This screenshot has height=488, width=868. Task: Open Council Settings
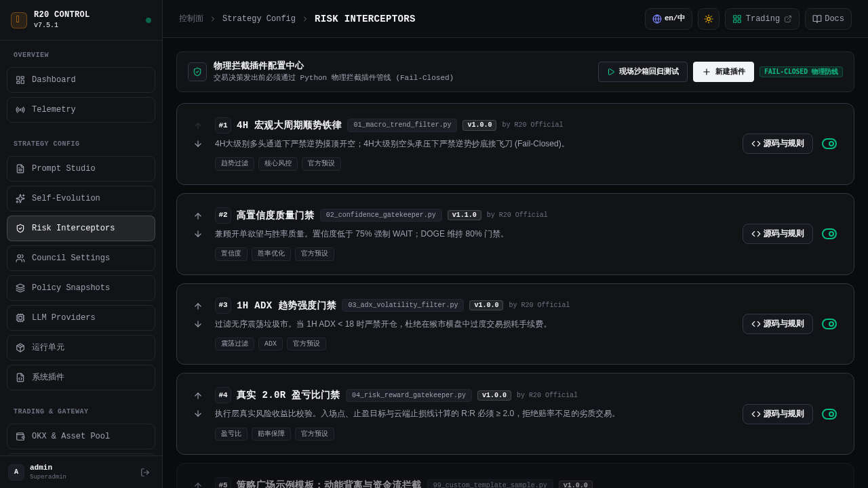point(81,258)
